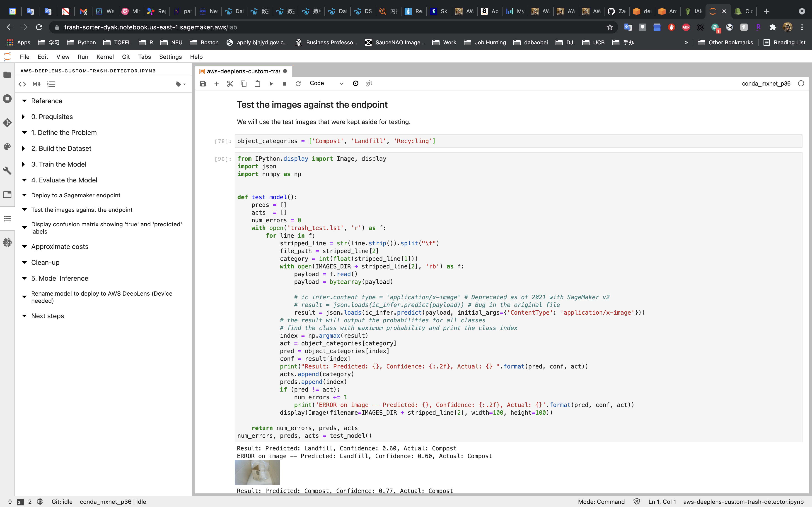The image size is (812, 507).
Task: Click the output image thumbnail below the cell
Action: pyautogui.click(x=257, y=472)
